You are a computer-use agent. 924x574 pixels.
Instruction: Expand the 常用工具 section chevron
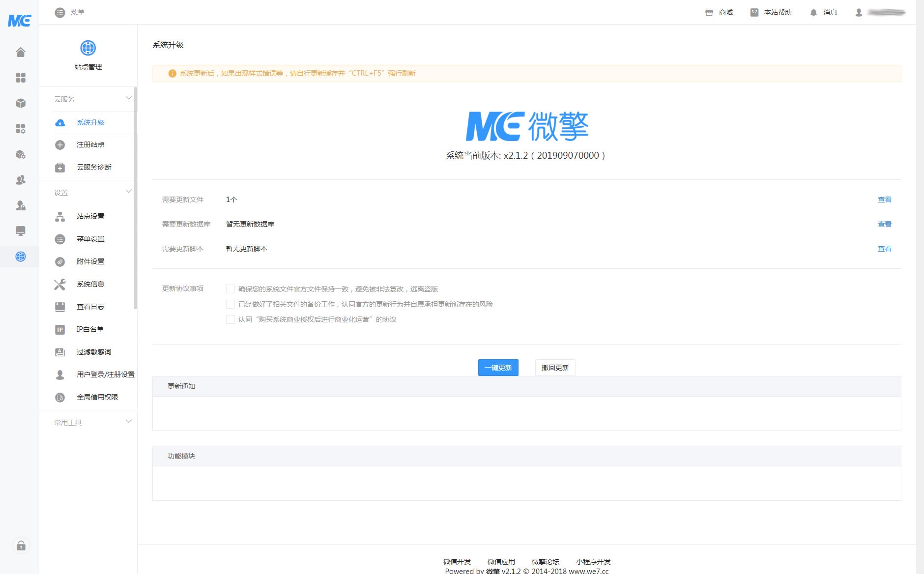(129, 421)
